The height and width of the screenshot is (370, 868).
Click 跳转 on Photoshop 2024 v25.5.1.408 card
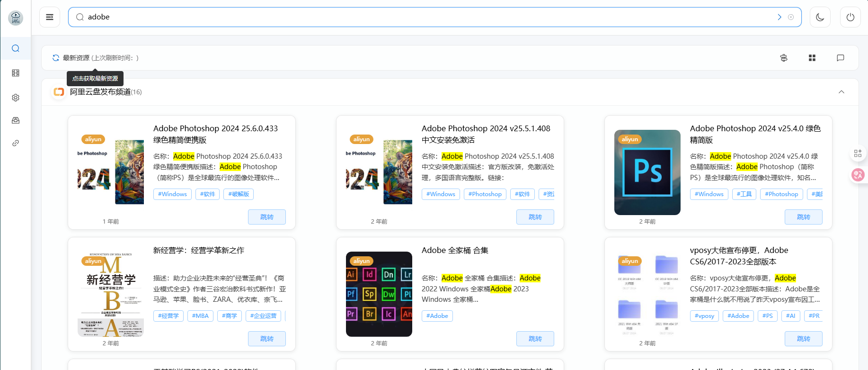(x=535, y=217)
